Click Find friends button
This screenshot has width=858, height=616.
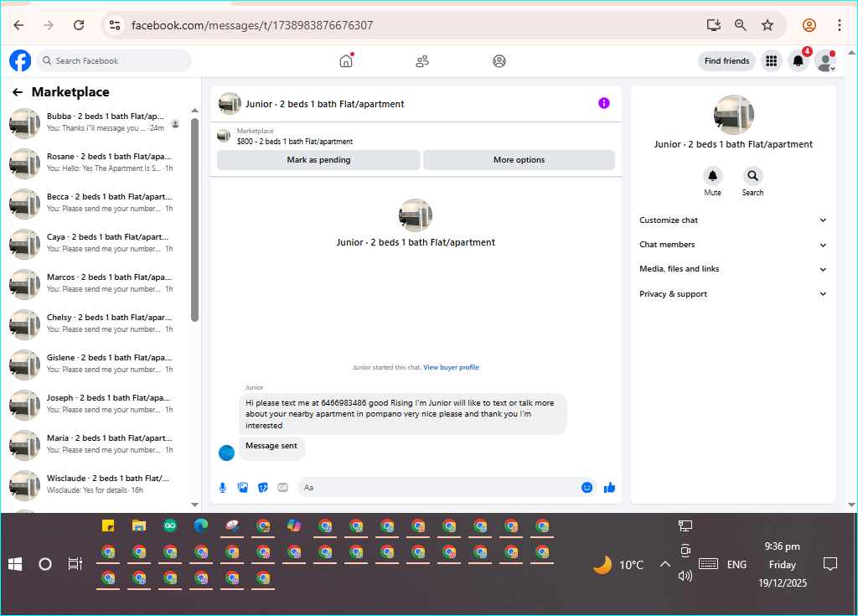point(726,61)
